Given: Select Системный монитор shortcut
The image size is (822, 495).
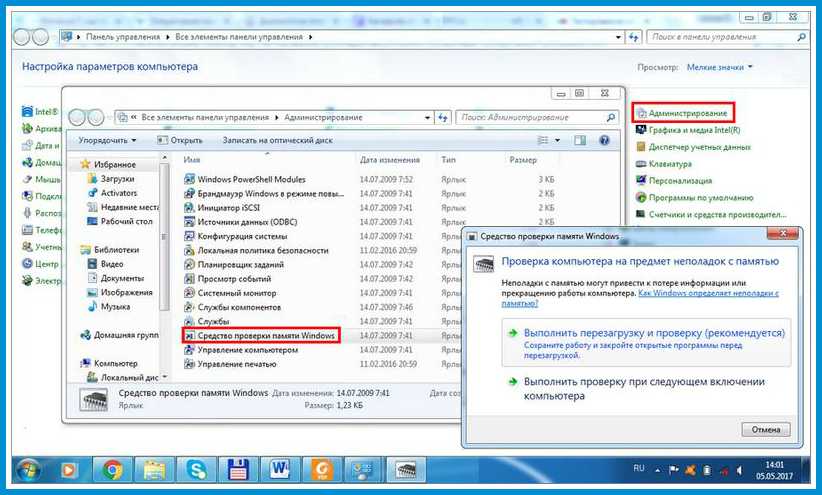Looking at the screenshot, I should pos(230,293).
